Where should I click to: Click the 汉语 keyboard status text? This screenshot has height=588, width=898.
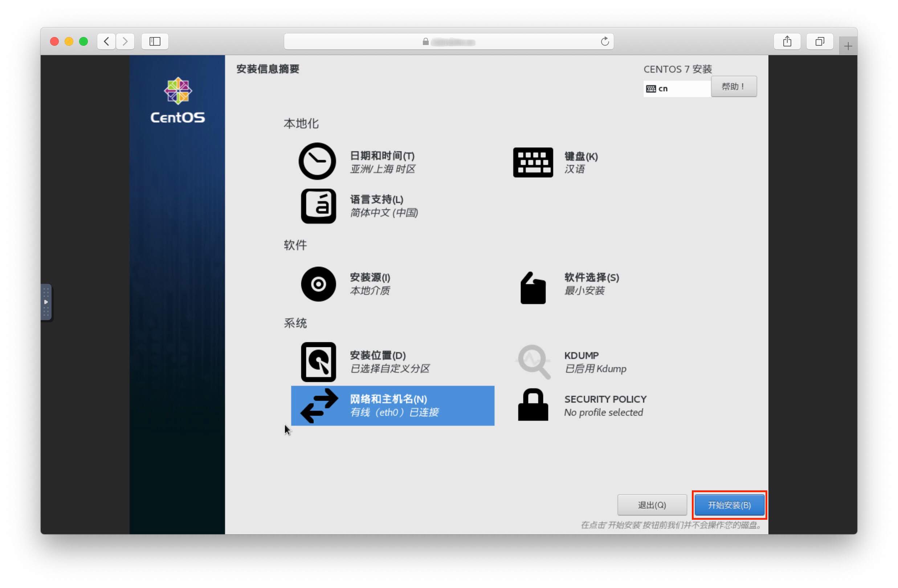(574, 169)
